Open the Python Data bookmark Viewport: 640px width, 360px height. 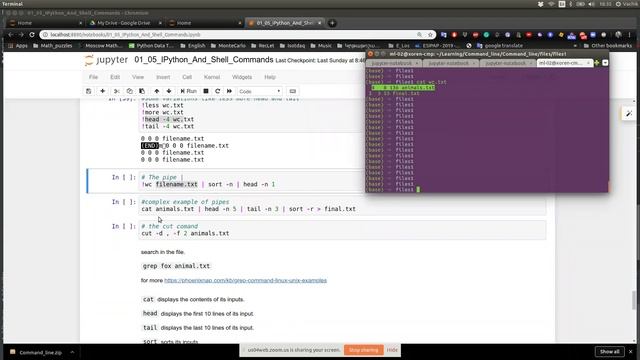[151, 46]
